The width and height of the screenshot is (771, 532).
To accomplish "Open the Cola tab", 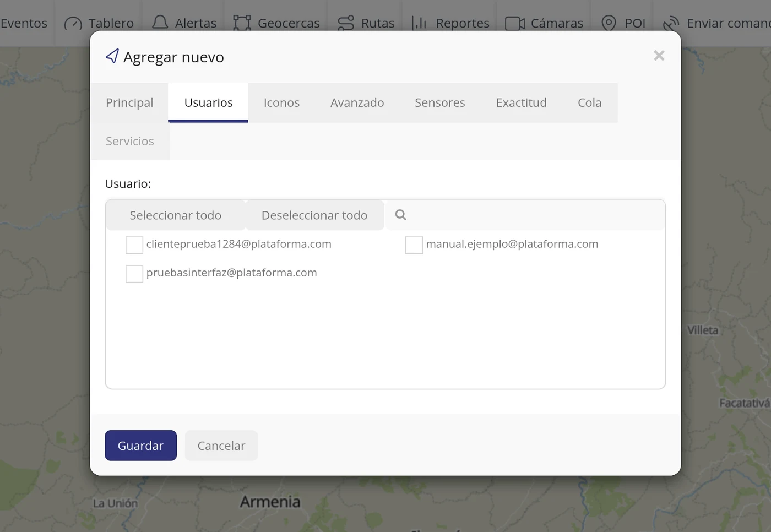I will 589,103.
